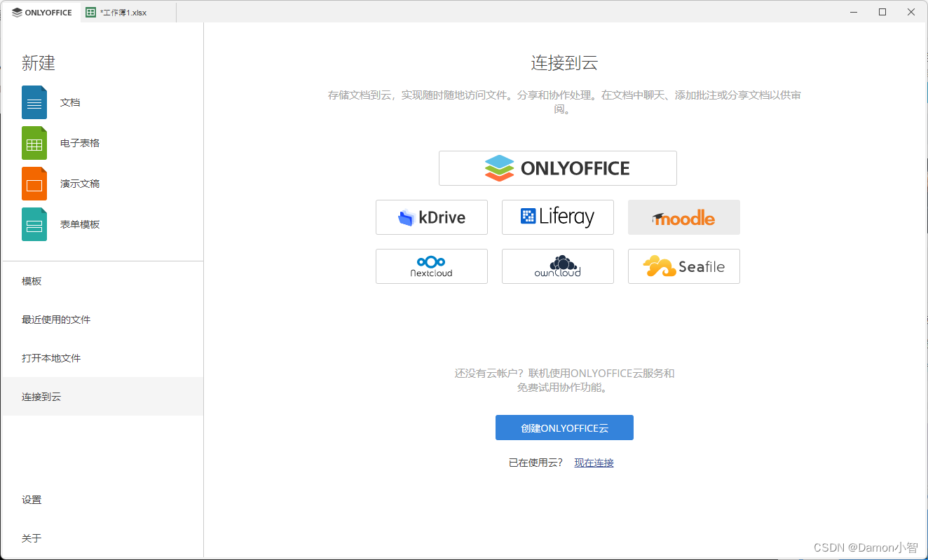Viewport: 928px width, 560px height.
Task: Minimize the ONLYOFFICE window
Action: 854,12
